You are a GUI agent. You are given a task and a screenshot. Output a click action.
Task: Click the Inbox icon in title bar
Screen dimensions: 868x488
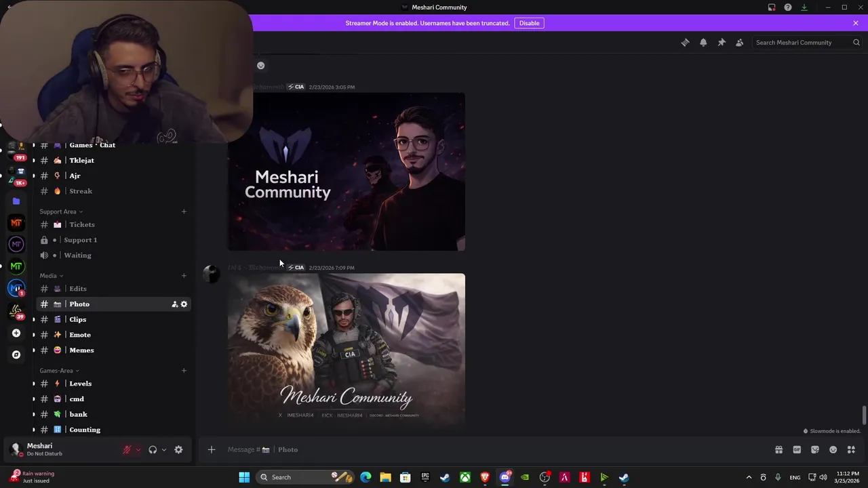[x=772, y=7]
